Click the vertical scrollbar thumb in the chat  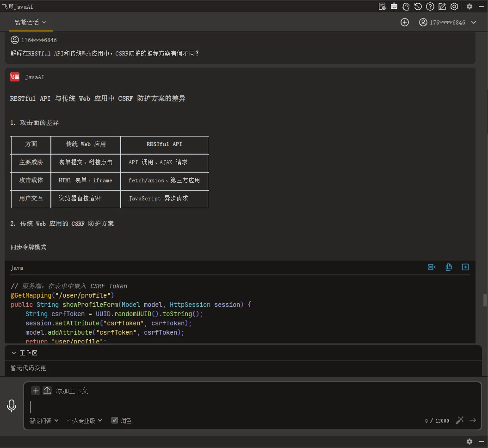tap(485, 300)
